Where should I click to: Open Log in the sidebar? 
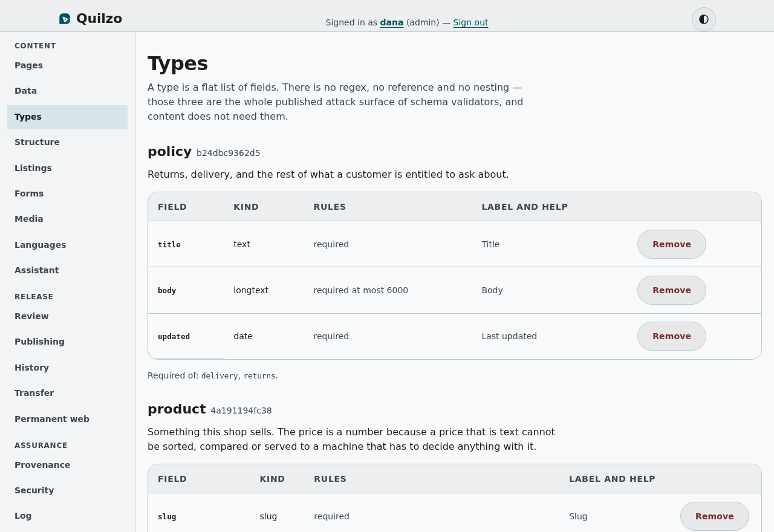(67, 516)
